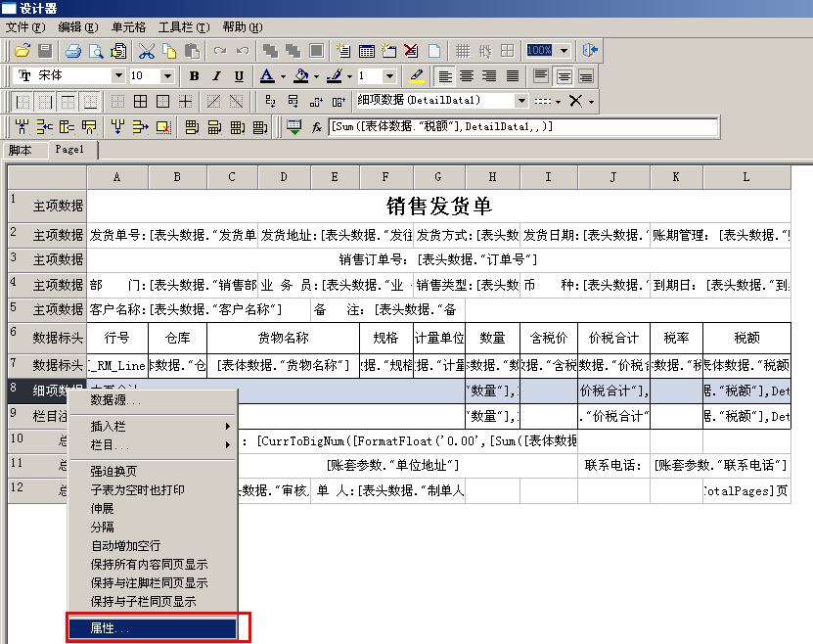Open the 文件(F) menu
Screen dimensions: 813x644
coord(25,27)
